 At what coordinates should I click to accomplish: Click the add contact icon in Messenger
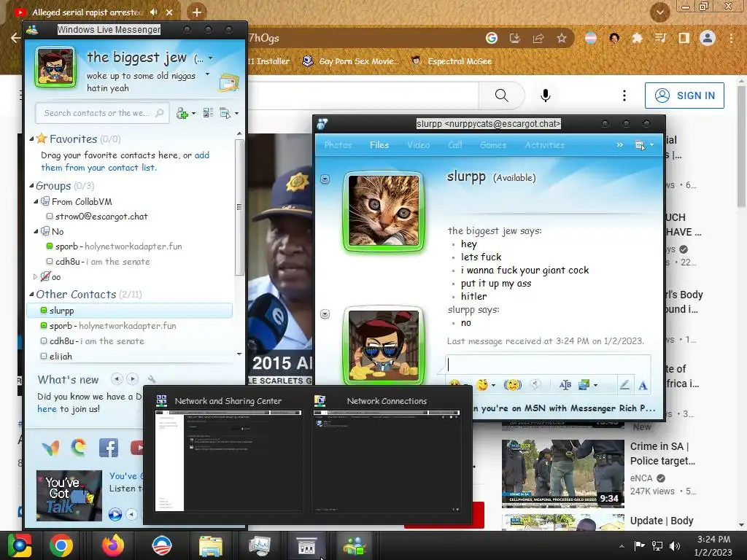pyautogui.click(x=182, y=113)
